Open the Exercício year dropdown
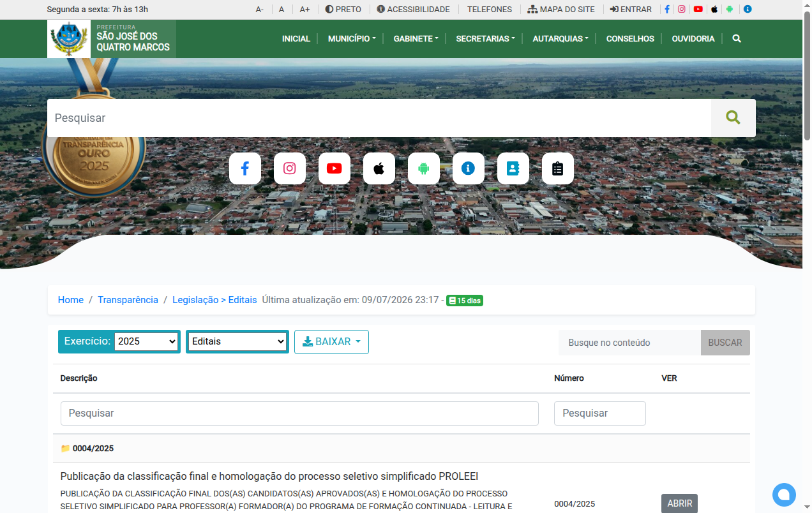Image resolution: width=812 pixels, height=513 pixels. click(x=146, y=341)
